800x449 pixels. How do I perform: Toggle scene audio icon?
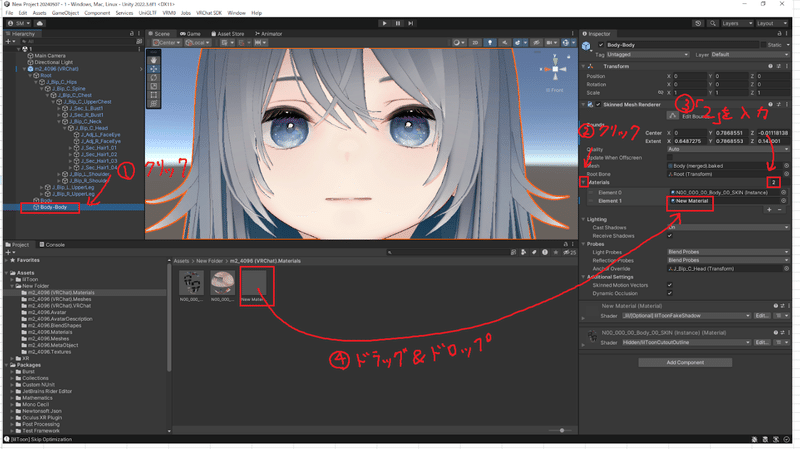pyautogui.click(x=504, y=43)
